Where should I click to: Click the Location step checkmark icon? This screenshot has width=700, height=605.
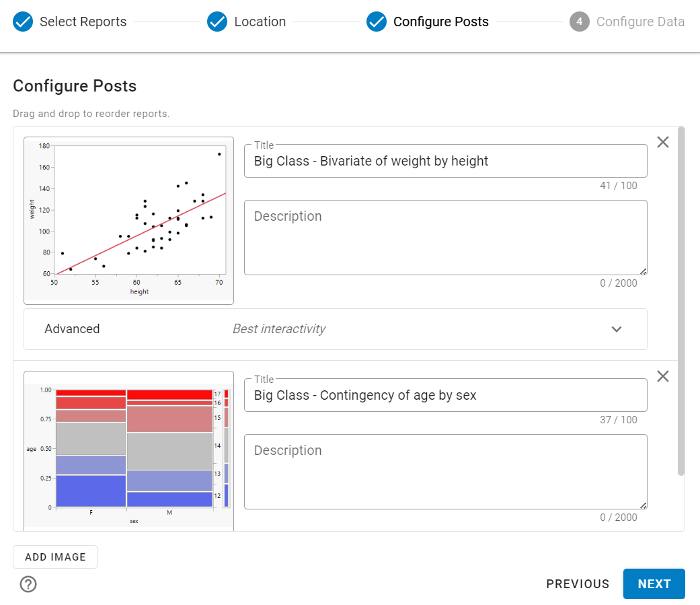tap(217, 22)
